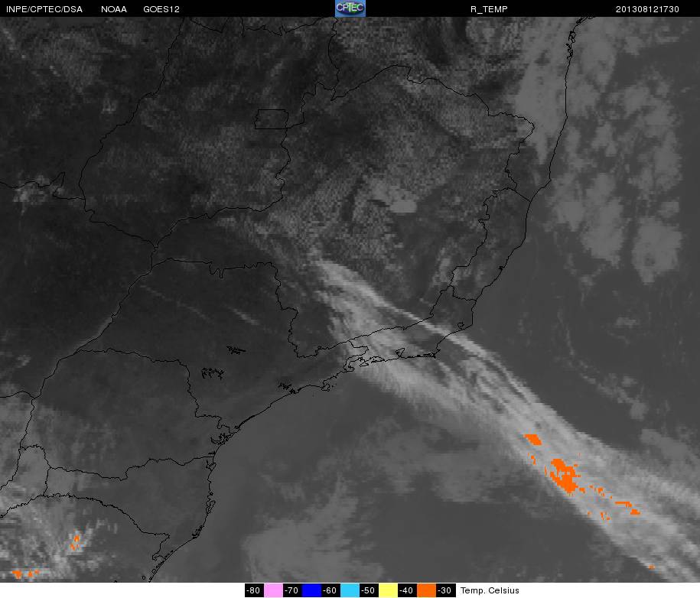Screen dimensions: 700x598
Task: Click the Temp. Celsius legend label
Action: tap(490, 590)
